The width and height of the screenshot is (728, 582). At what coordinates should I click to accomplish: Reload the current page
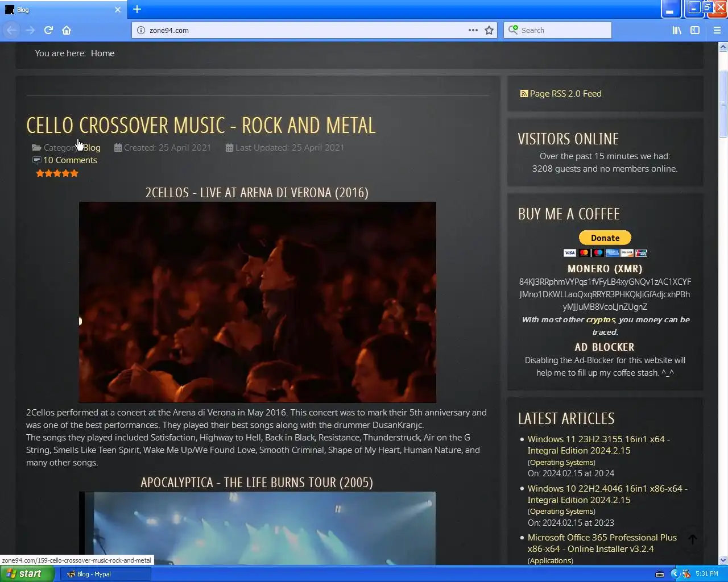click(48, 30)
